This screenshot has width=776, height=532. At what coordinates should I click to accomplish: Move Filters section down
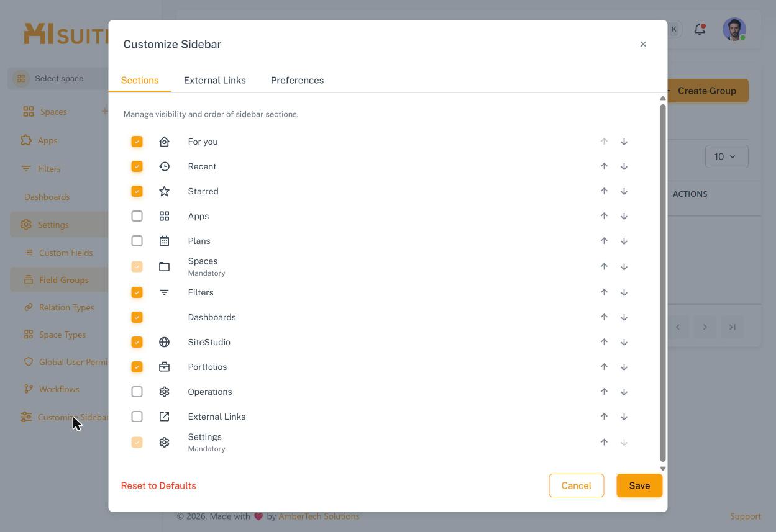point(624,292)
